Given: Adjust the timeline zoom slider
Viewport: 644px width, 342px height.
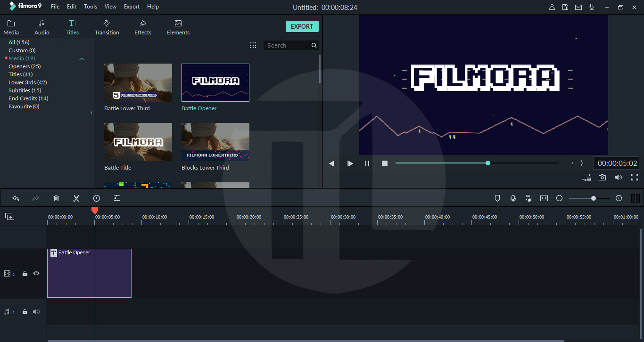Looking at the screenshot, I should [590, 198].
